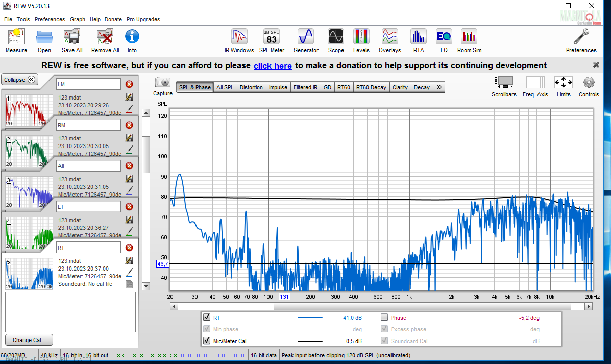
Task: Remove the RM measurement
Action: point(129,125)
